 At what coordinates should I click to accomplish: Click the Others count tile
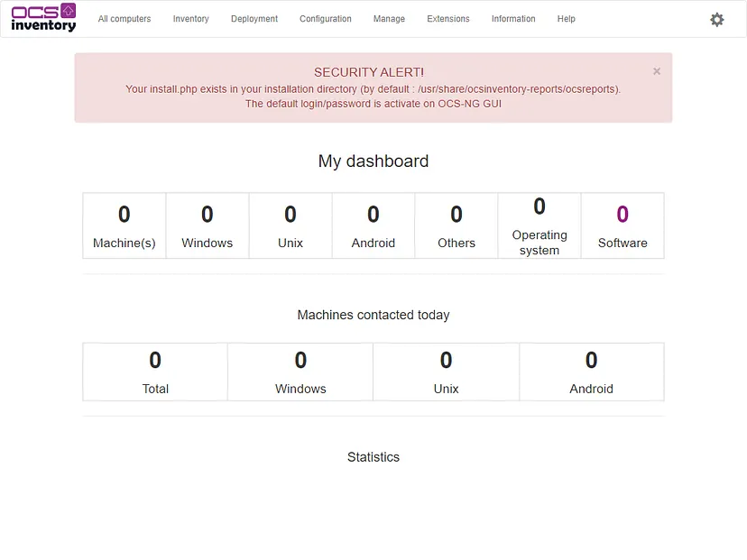click(x=456, y=225)
